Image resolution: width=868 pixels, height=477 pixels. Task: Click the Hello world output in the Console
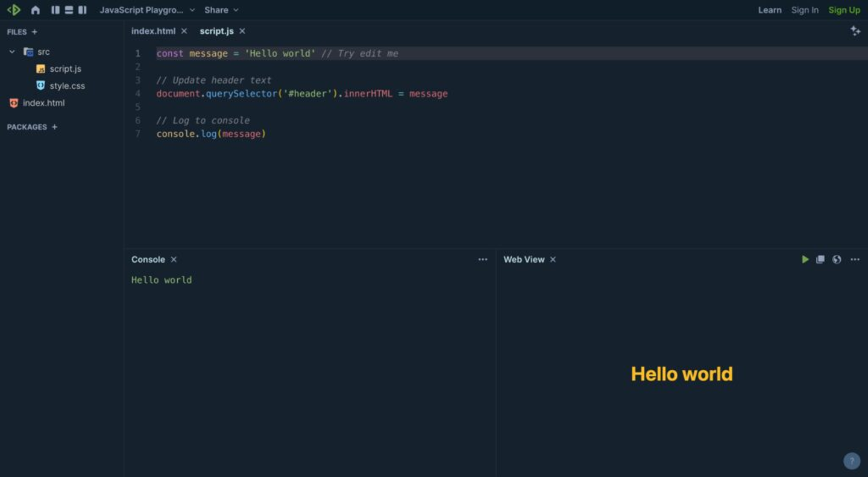click(x=162, y=280)
